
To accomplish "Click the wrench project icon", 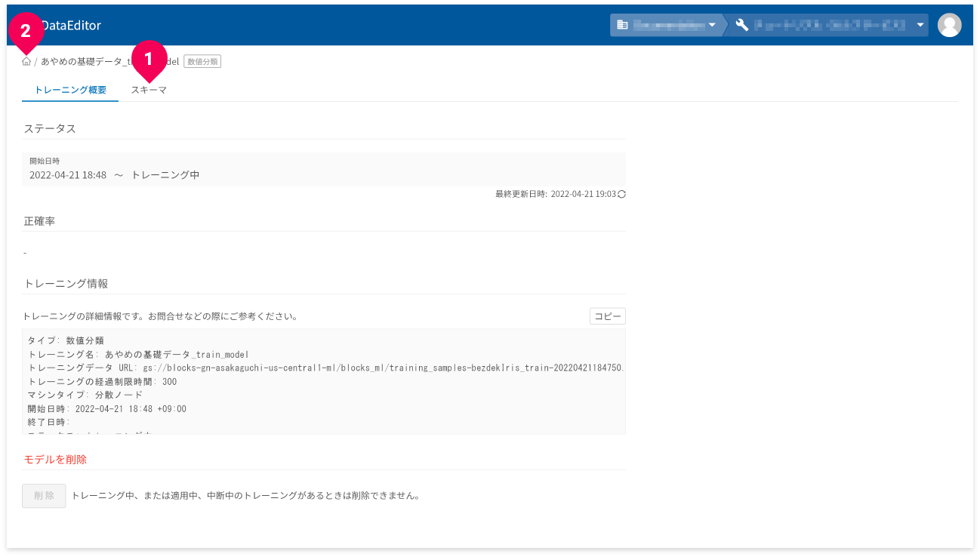I will pyautogui.click(x=741, y=25).
